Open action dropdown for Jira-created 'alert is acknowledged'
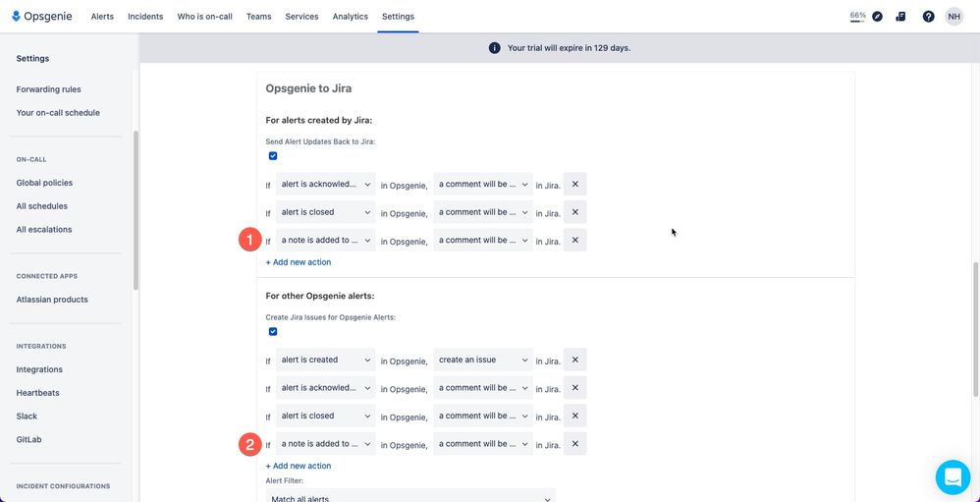This screenshot has height=502, width=980. [483, 185]
